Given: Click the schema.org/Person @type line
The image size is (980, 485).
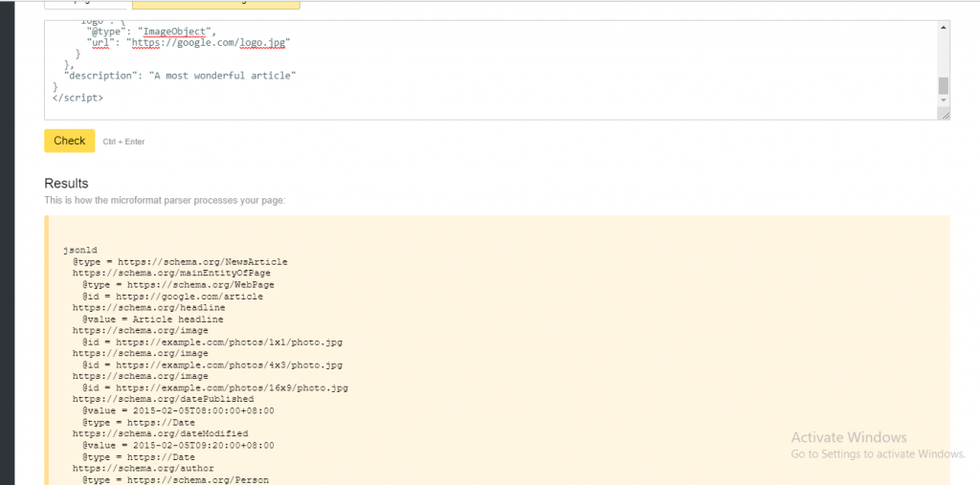Looking at the screenshot, I should 175,480.
